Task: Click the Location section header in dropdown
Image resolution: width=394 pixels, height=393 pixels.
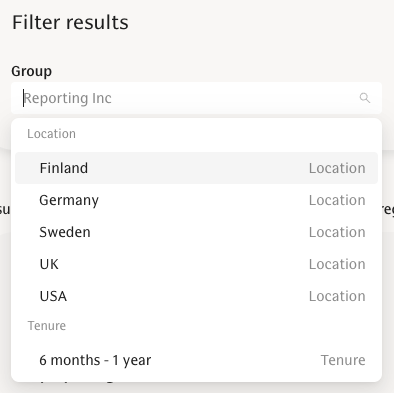Action: 51,134
